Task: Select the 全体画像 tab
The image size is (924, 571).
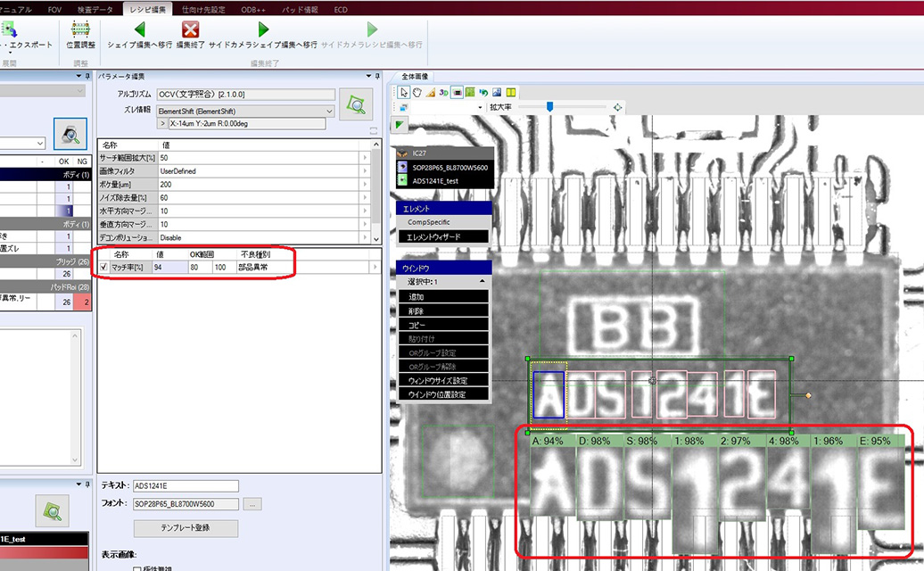Action: 415,77
